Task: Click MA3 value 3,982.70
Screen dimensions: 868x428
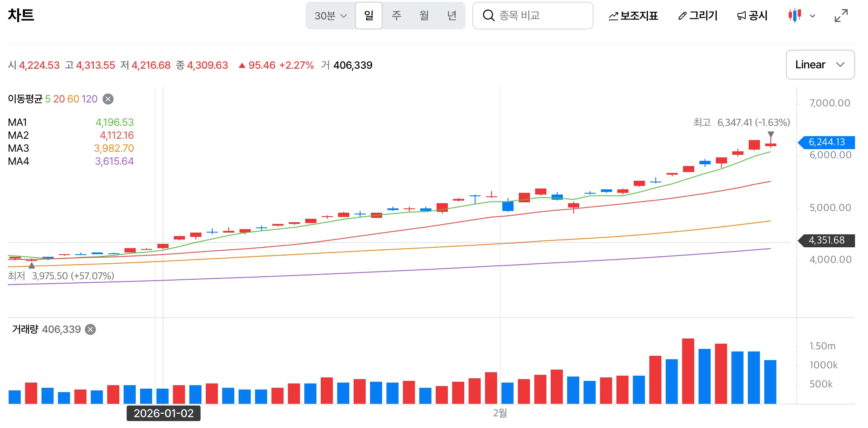Action: [x=114, y=148]
